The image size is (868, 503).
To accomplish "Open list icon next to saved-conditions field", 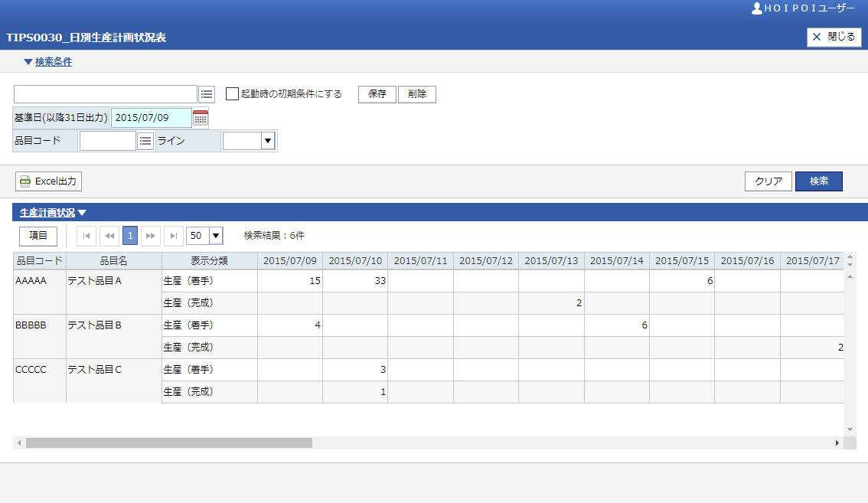I will point(207,94).
